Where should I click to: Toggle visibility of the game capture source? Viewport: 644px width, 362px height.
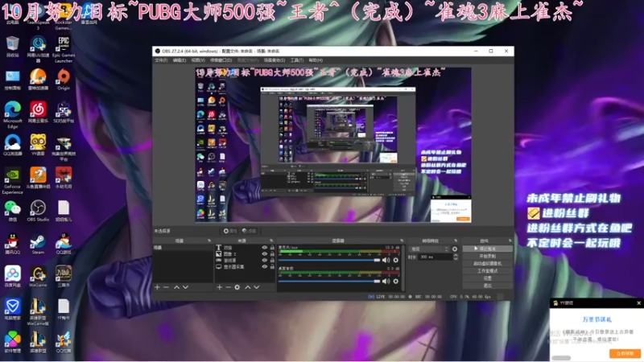[x=265, y=260]
